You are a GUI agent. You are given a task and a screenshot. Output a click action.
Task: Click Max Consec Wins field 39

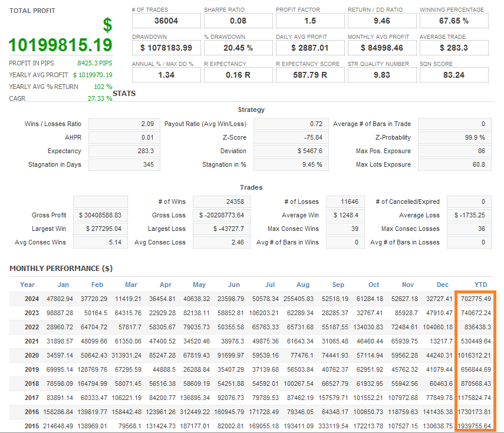345,229
